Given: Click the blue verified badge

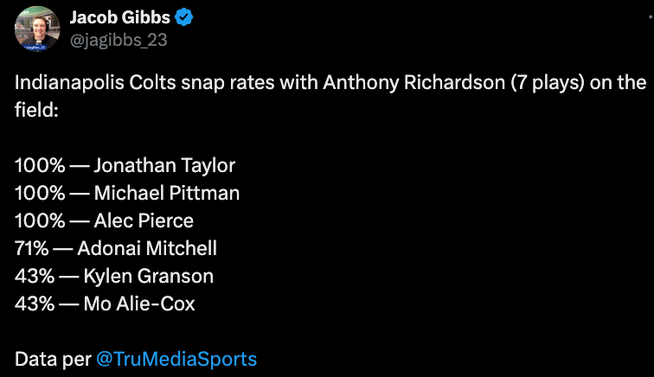Looking at the screenshot, I should point(184,18).
